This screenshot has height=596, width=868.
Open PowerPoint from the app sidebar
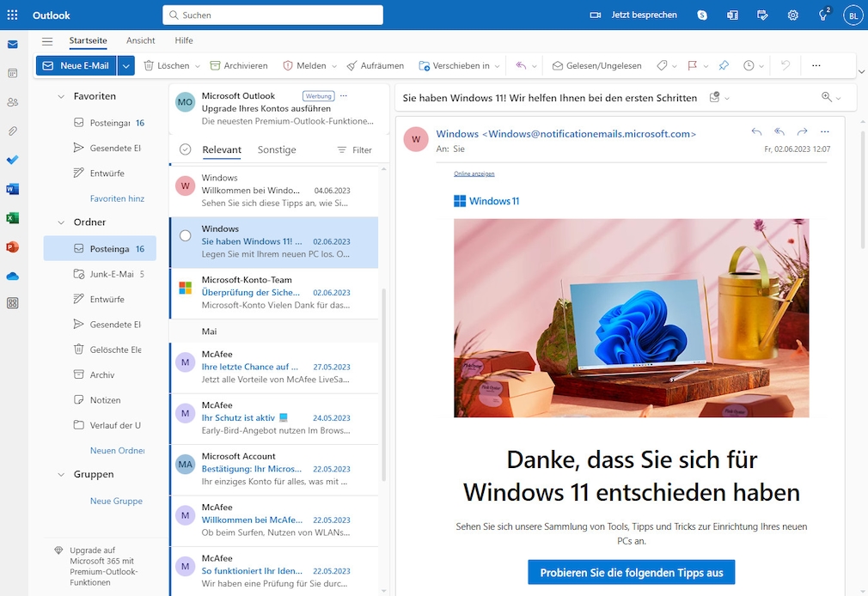click(x=12, y=246)
